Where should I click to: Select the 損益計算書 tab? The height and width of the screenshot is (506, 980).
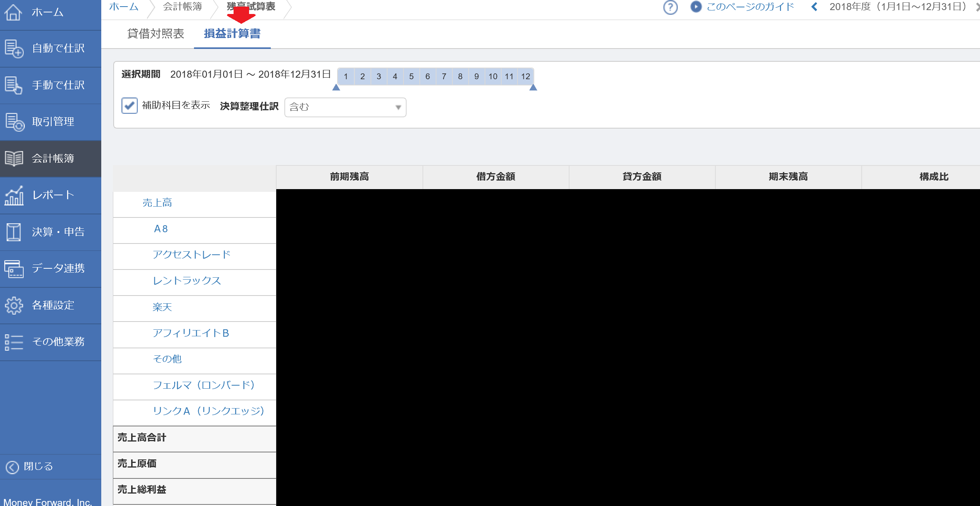point(232,34)
